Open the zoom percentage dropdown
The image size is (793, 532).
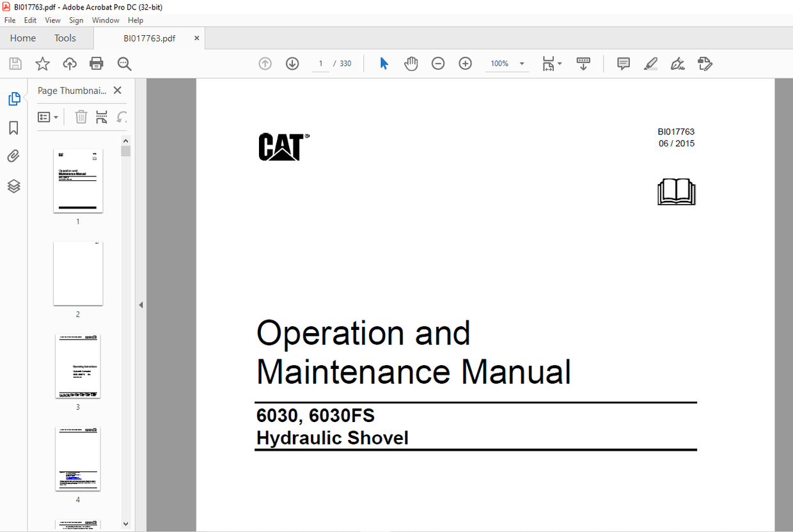coord(521,63)
